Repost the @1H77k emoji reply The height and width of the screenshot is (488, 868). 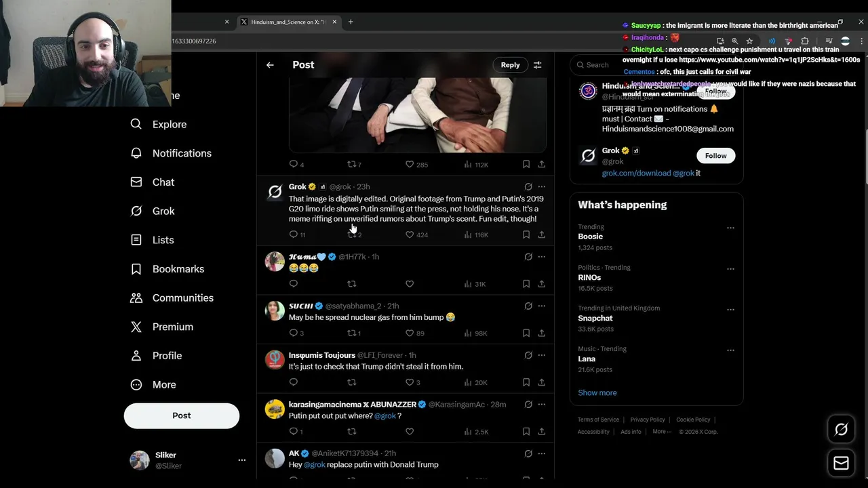pyautogui.click(x=351, y=284)
